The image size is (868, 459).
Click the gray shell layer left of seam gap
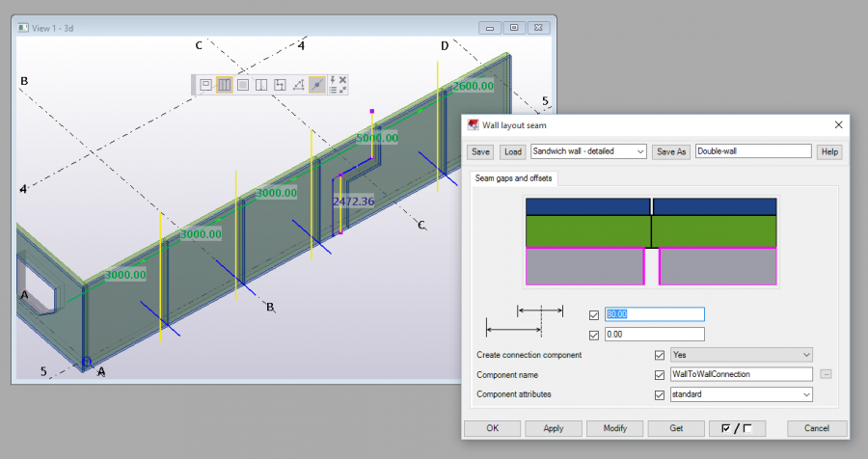point(585,266)
